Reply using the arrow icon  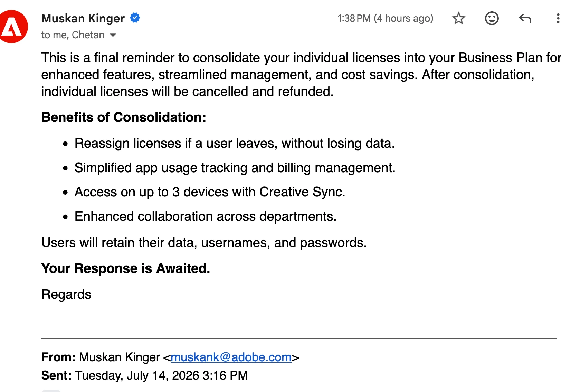pyautogui.click(x=525, y=18)
